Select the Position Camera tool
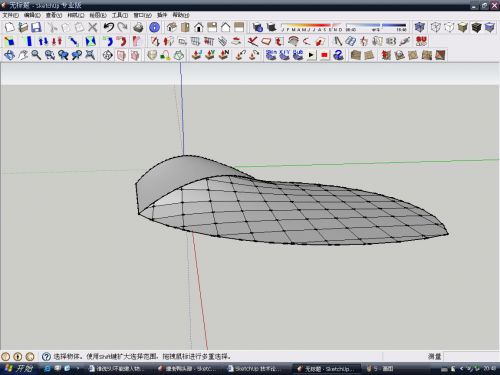The width and height of the screenshot is (500, 375). point(107,55)
